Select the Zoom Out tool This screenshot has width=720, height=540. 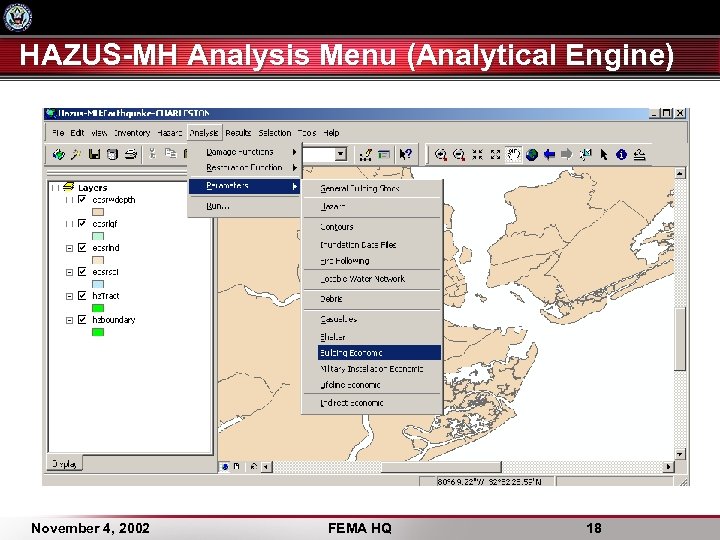(x=459, y=155)
